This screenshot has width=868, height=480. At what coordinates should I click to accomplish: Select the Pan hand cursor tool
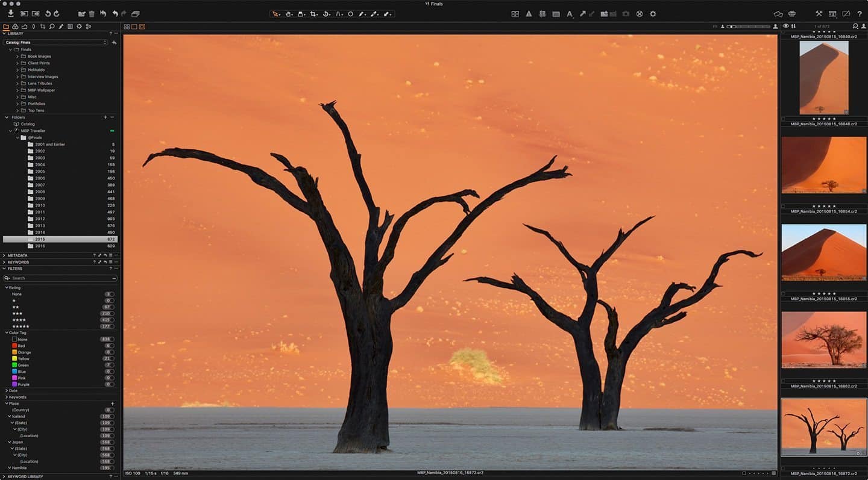tap(289, 13)
